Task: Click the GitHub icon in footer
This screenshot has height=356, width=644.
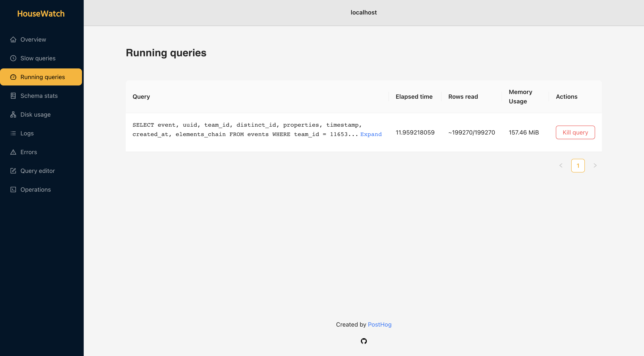Action: (363, 341)
